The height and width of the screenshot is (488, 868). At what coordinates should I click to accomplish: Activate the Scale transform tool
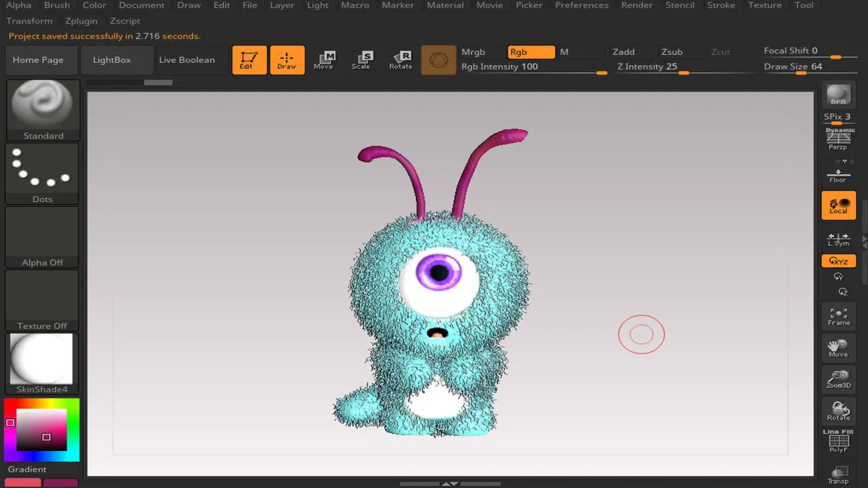point(362,60)
